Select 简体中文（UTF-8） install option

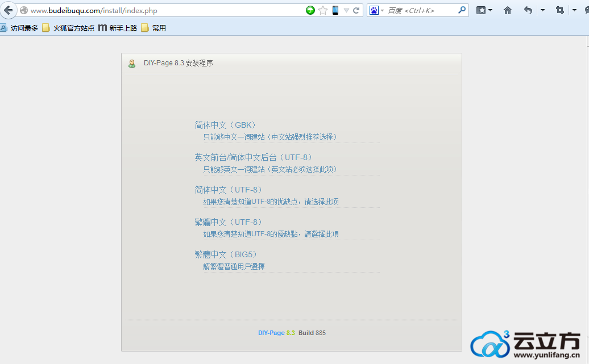click(x=229, y=190)
